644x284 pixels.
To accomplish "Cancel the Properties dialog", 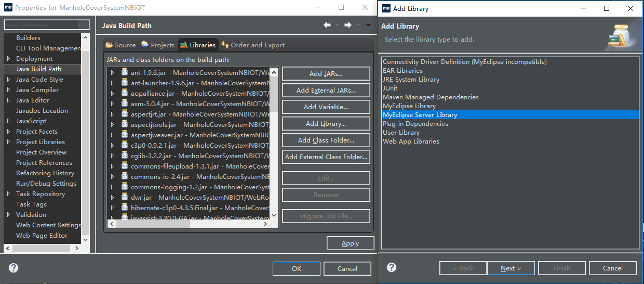I will [x=347, y=268].
